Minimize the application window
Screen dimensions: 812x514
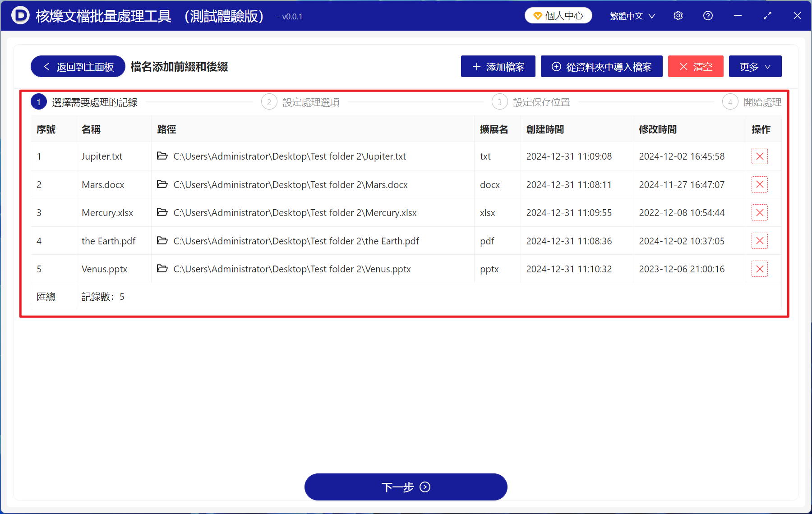[x=738, y=16]
